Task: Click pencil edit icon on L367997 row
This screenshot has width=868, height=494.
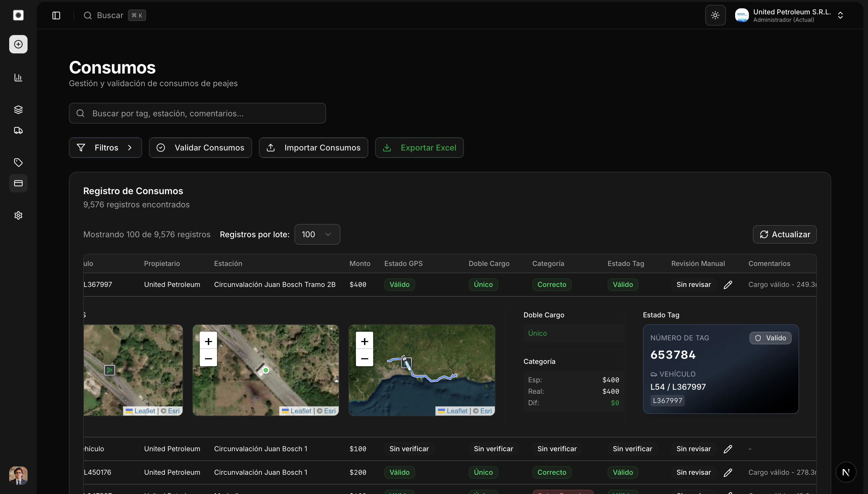Action: [x=728, y=285]
